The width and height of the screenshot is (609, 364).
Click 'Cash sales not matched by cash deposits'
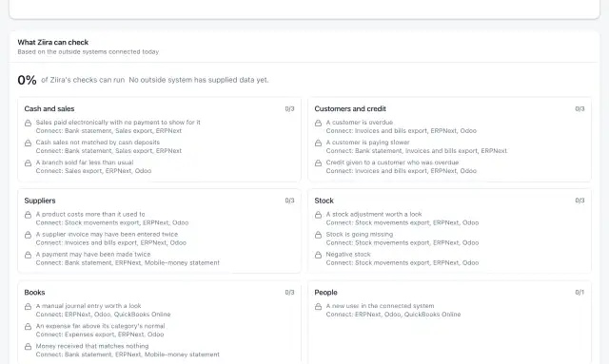click(97, 143)
